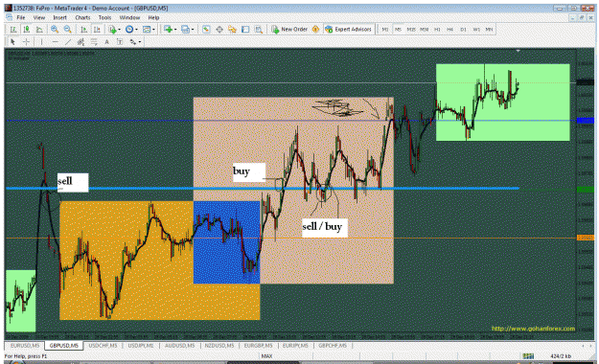Image resolution: width=599 pixels, height=364 pixels.
Task: Select the bar chart icon
Action: pos(13,30)
